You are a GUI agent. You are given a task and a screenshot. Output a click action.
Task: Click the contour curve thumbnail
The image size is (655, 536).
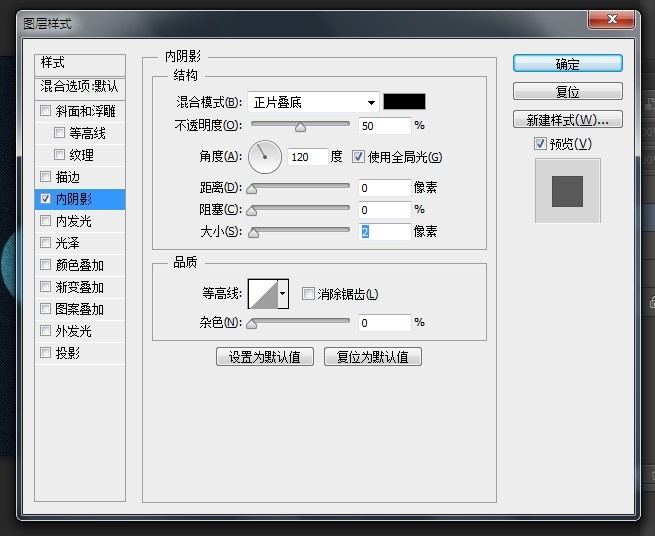click(x=263, y=294)
